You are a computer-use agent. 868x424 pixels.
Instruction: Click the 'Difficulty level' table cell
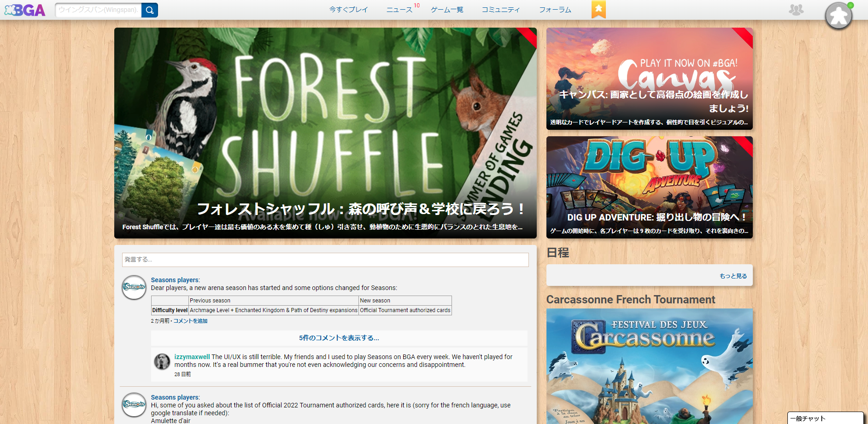(x=170, y=310)
